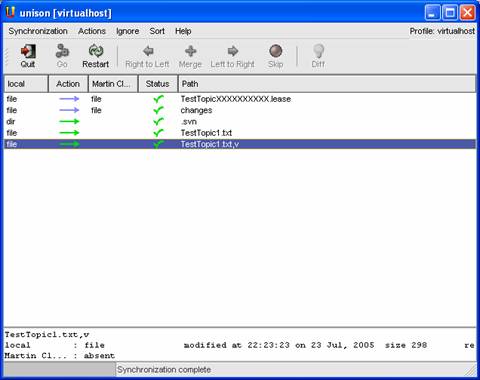Click green action arrow in TestTopic1.txt row
The image size is (480, 380).
click(69, 133)
